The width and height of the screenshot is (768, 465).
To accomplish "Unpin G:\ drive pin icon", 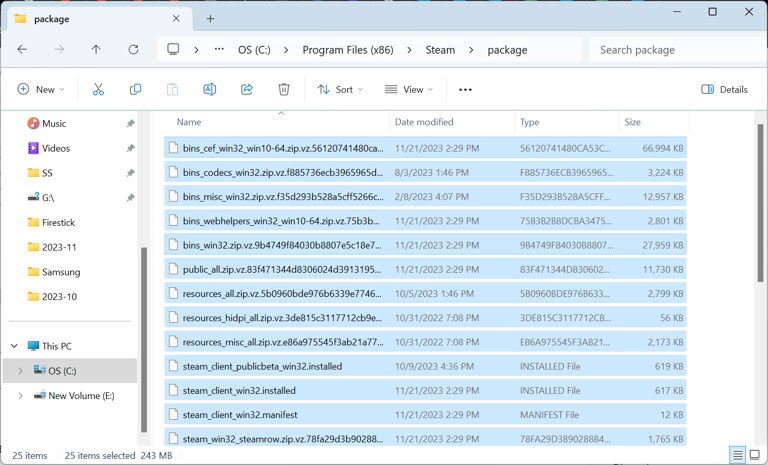I will tap(130, 197).
